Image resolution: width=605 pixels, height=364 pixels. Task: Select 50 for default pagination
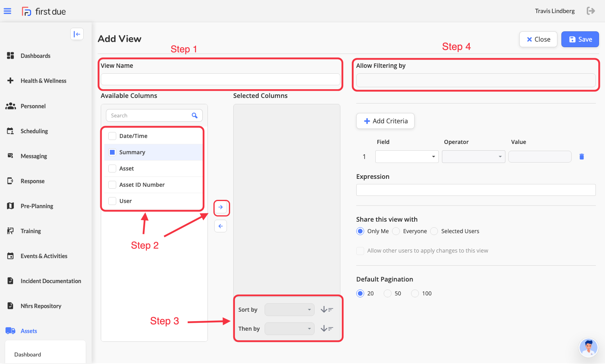tap(388, 293)
